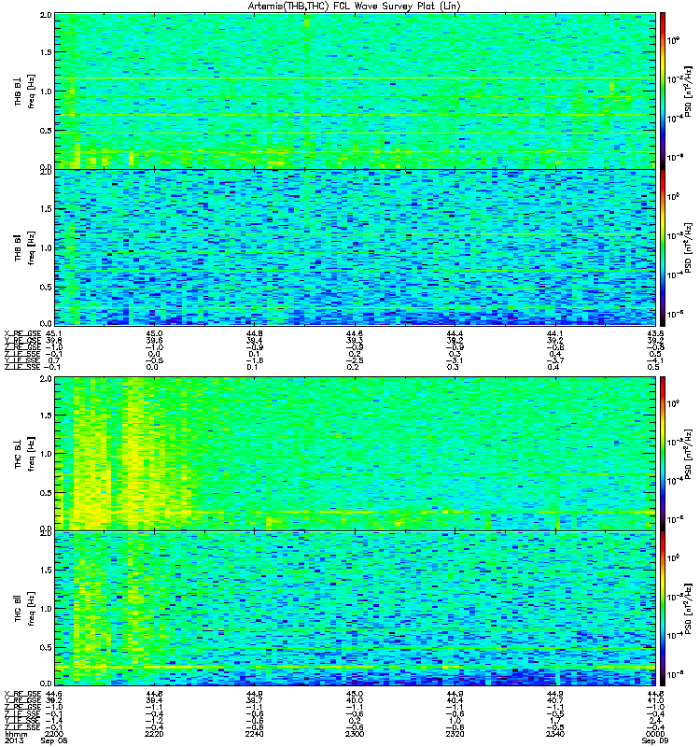
Task: Click the Artemis FGL Wave Survey Plot title
Action: point(355,7)
